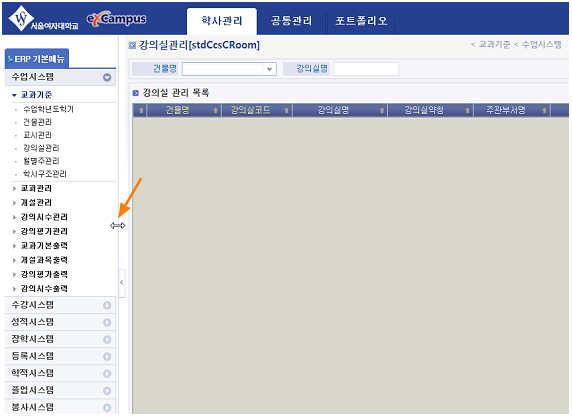Click the sort arrow on 주관부서명 column

point(544,110)
